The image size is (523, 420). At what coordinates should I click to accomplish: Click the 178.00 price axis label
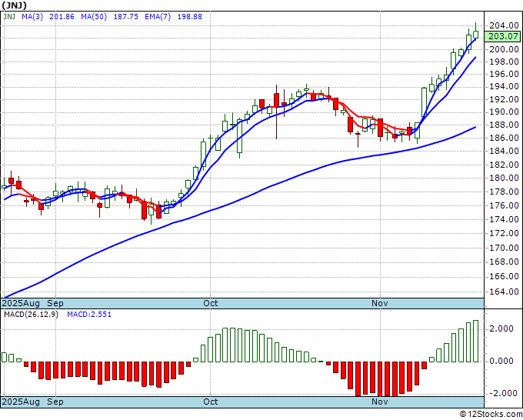pos(504,192)
